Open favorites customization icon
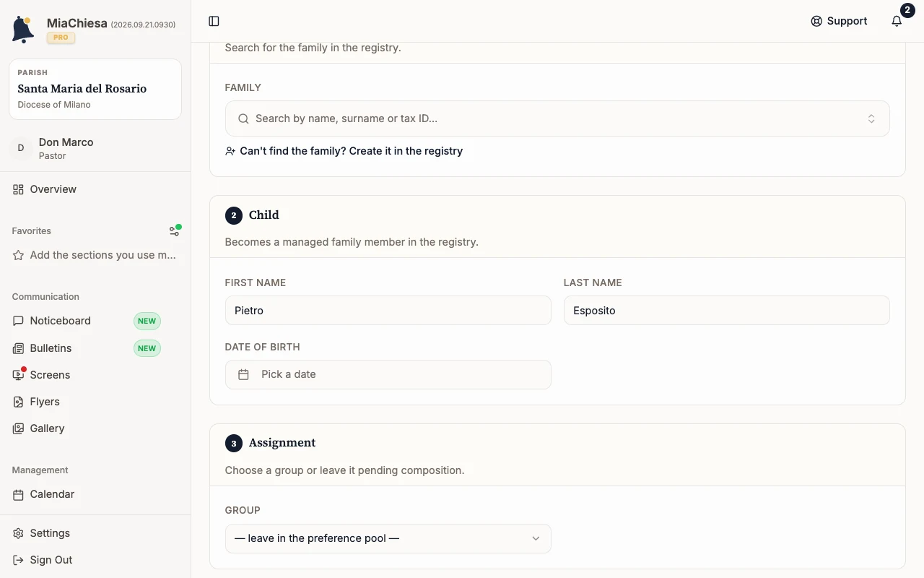This screenshot has height=578, width=924. (x=175, y=230)
